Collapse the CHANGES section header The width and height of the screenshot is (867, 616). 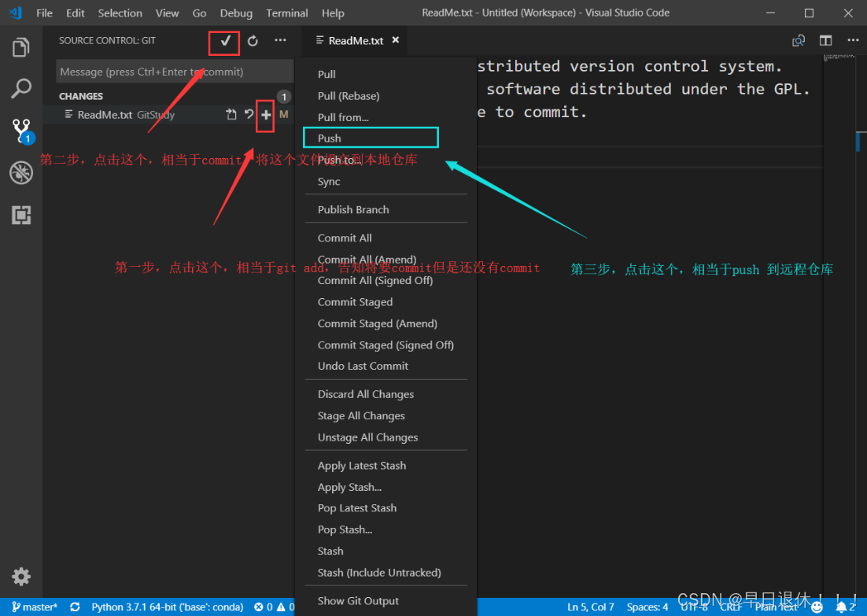(x=168, y=96)
